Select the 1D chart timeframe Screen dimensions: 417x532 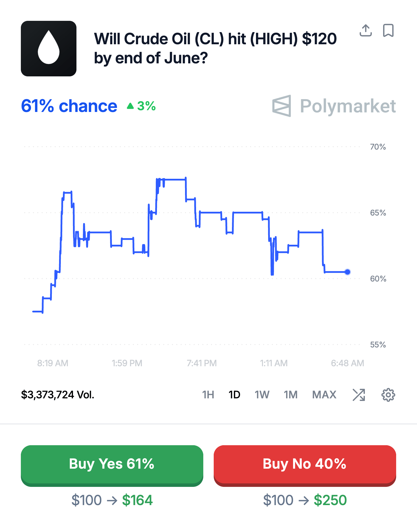(x=234, y=395)
